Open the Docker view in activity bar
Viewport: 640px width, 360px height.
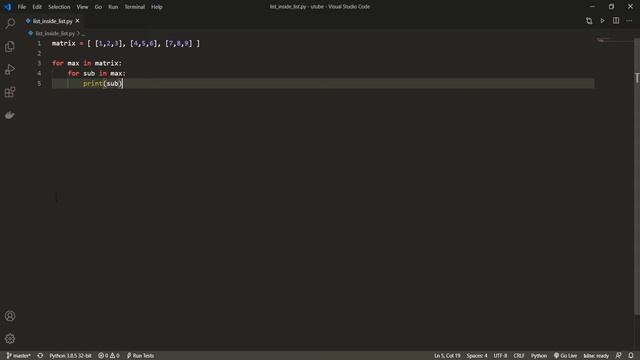click(10, 115)
